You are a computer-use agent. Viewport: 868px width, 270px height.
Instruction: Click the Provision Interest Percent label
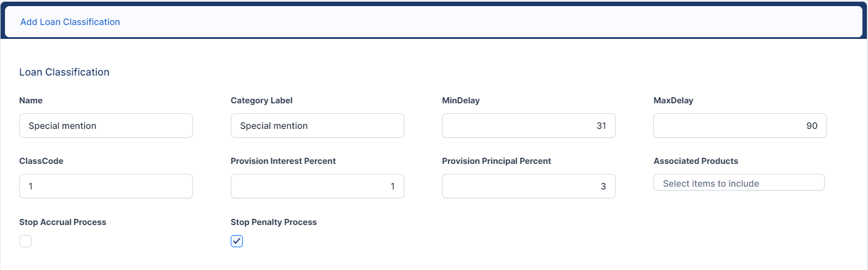pyautogui.click(x=283, y=161)
